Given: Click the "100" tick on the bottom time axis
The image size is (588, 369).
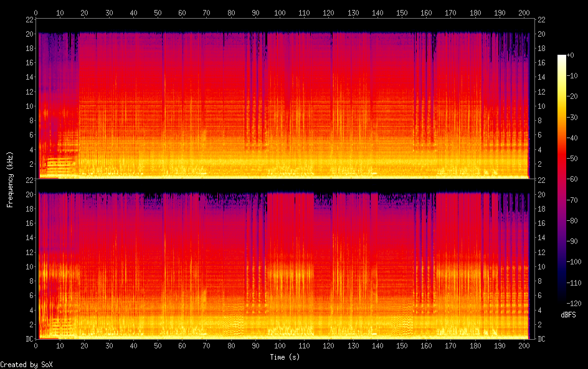Looking at the screenshot, I should (x=280, y=346).
